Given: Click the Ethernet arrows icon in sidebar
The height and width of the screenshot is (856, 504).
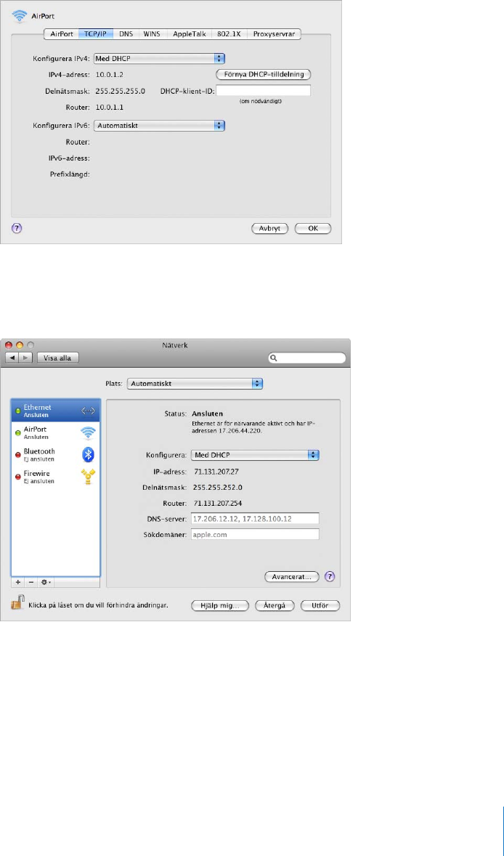Looking at the screenshot, I should coord(88,411).
